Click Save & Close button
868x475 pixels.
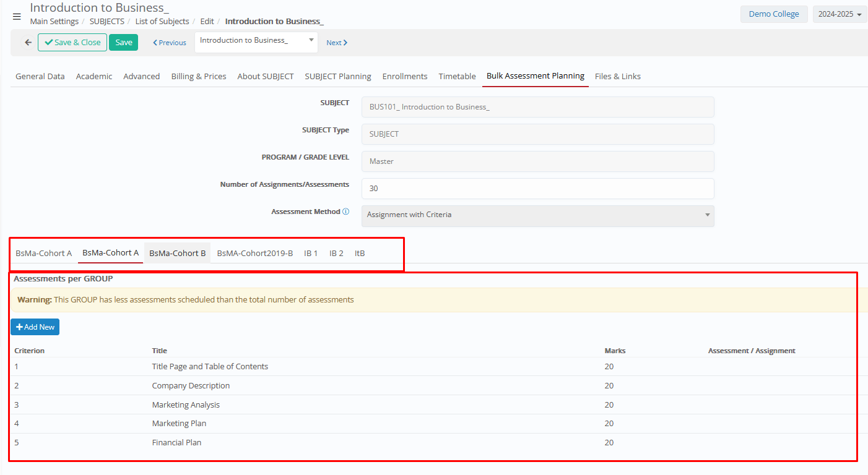(72, 43)
